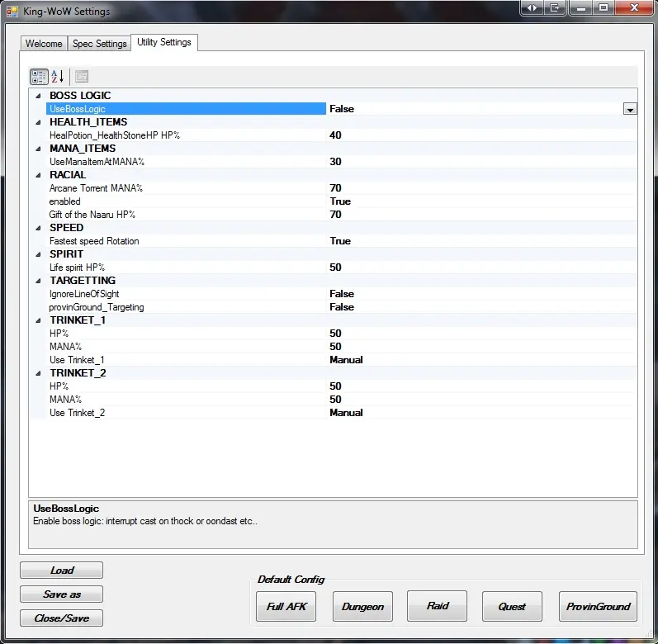Open the Property Pages toolbar icon
The height and width of the screenshot is (644, 658).
coord(82,77)
